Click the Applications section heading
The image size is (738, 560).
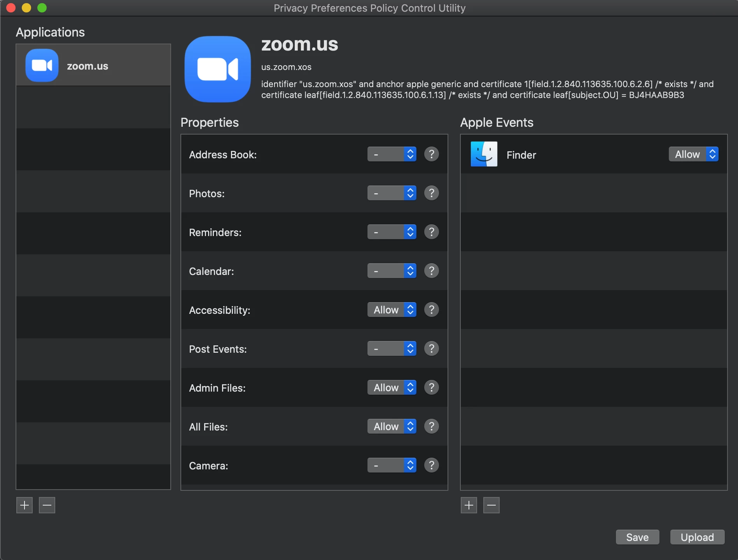click(50, 32)
